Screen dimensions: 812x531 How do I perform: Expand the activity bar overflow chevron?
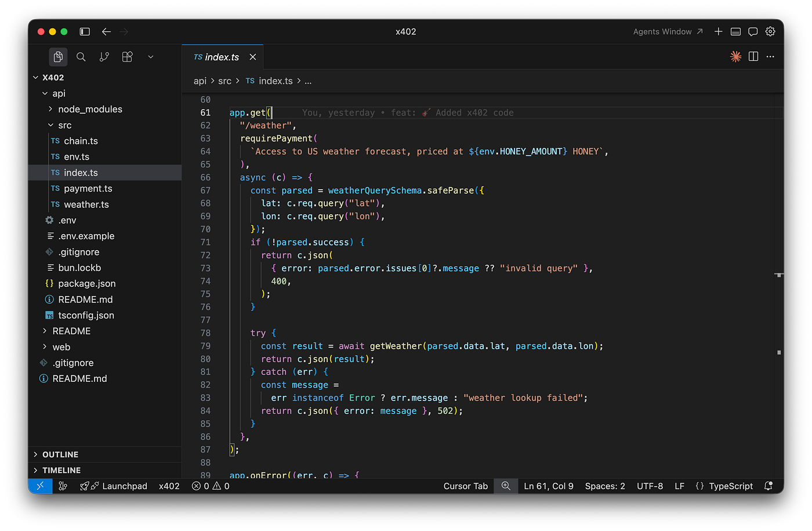click(151, 57)
